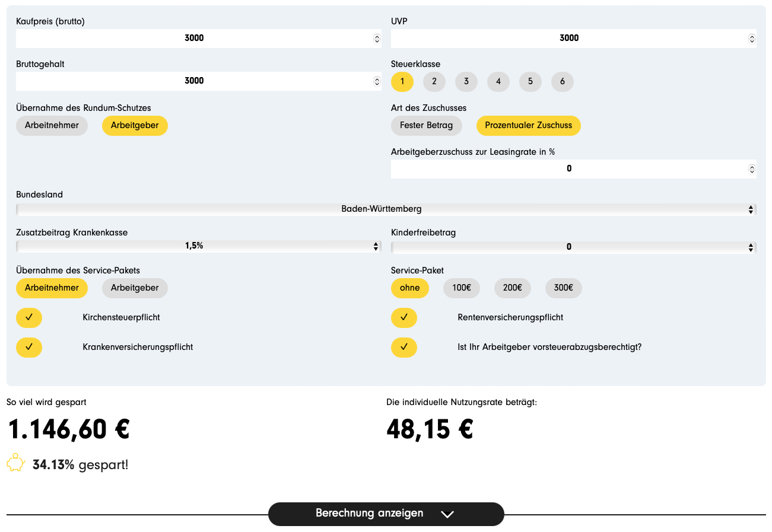Uncheck the Rentenversicherungspflicht option

[404, 318]
